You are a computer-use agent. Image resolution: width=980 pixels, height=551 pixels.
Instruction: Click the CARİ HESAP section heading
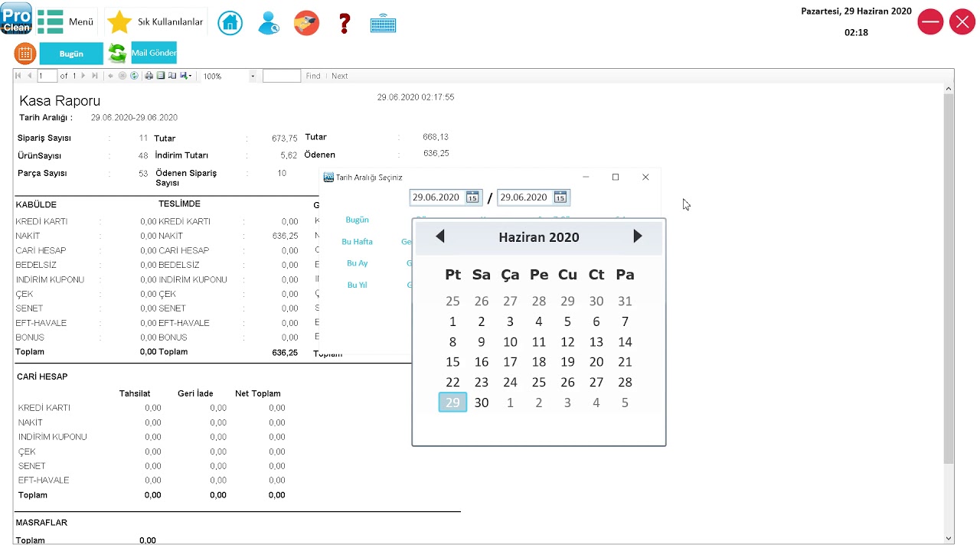point(42,377)
